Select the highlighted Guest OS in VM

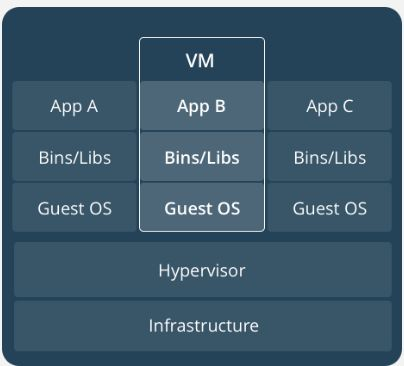pyautogui.click(x=202, y=207)
